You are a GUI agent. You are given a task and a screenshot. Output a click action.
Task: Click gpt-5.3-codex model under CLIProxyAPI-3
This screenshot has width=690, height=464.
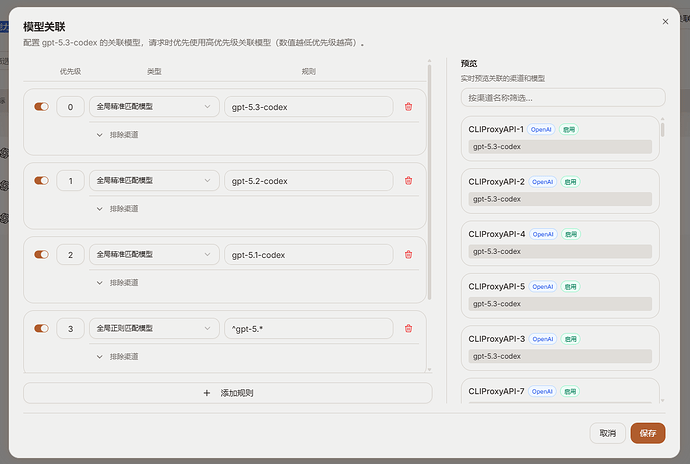tap(560, 356)
